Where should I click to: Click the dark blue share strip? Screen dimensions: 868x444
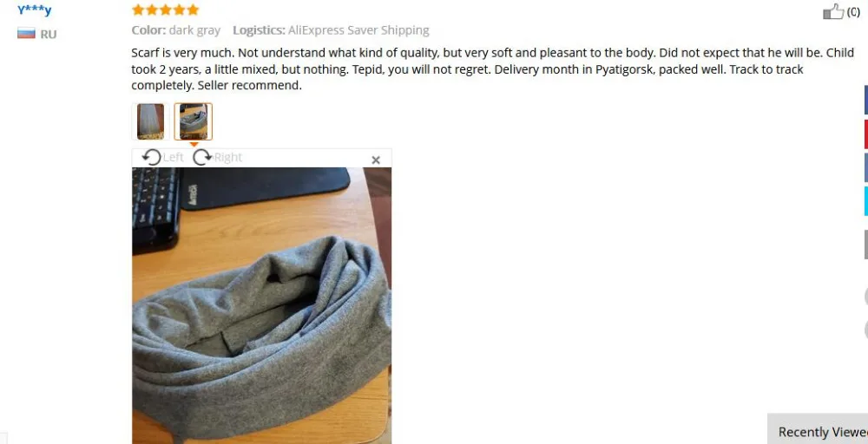pyautogui.click(x=865, y=100)
